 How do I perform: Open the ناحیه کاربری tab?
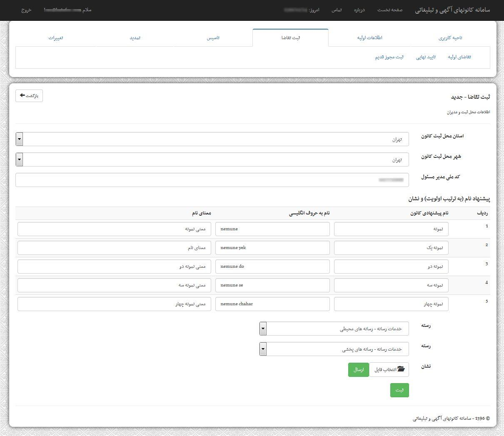point(450,38)
